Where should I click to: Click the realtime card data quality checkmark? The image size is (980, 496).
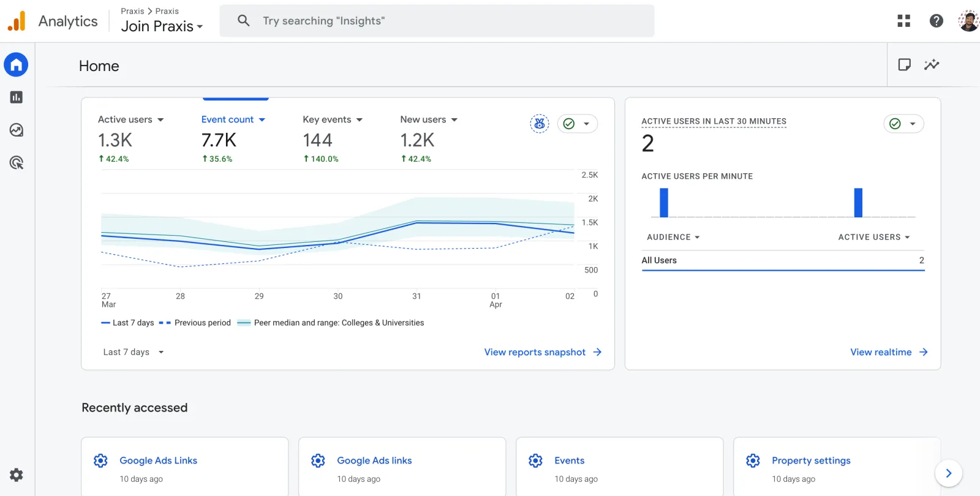tap(895, 124)
